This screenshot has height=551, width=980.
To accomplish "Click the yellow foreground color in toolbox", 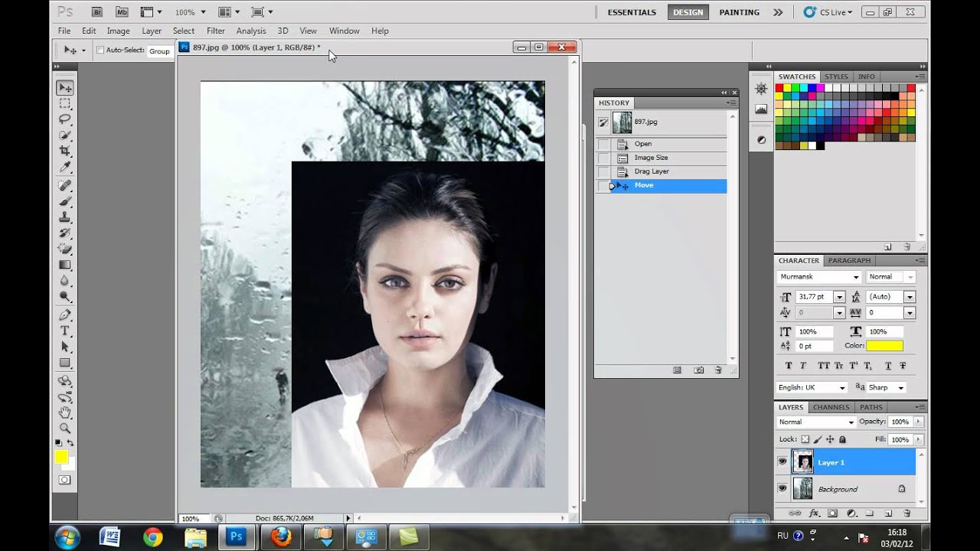I will pos(61,457).
